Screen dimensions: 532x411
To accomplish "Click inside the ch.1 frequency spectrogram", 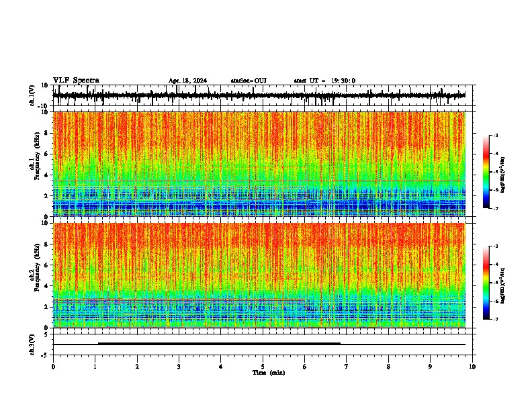I will (259, 164).
